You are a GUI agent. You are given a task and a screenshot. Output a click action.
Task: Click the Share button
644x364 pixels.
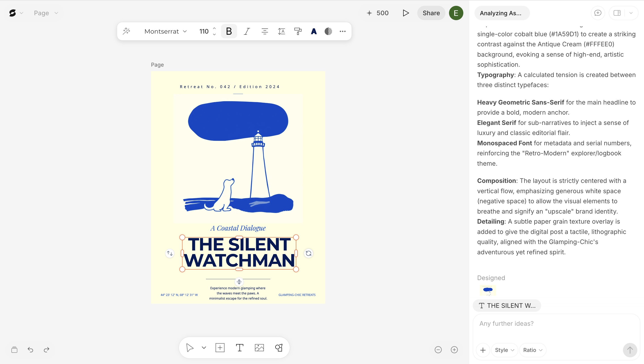(x=431, y=13)
